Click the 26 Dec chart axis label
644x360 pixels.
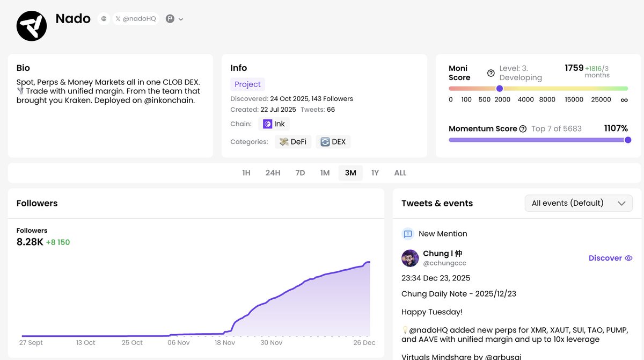click(x=365, y=343)
